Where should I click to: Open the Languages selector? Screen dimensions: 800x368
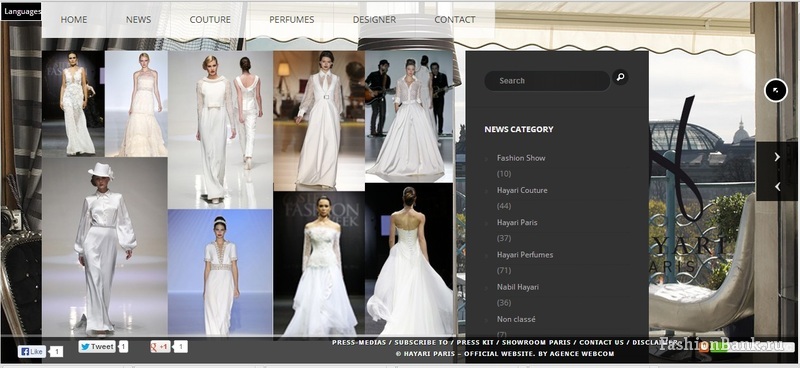point(21,11)
